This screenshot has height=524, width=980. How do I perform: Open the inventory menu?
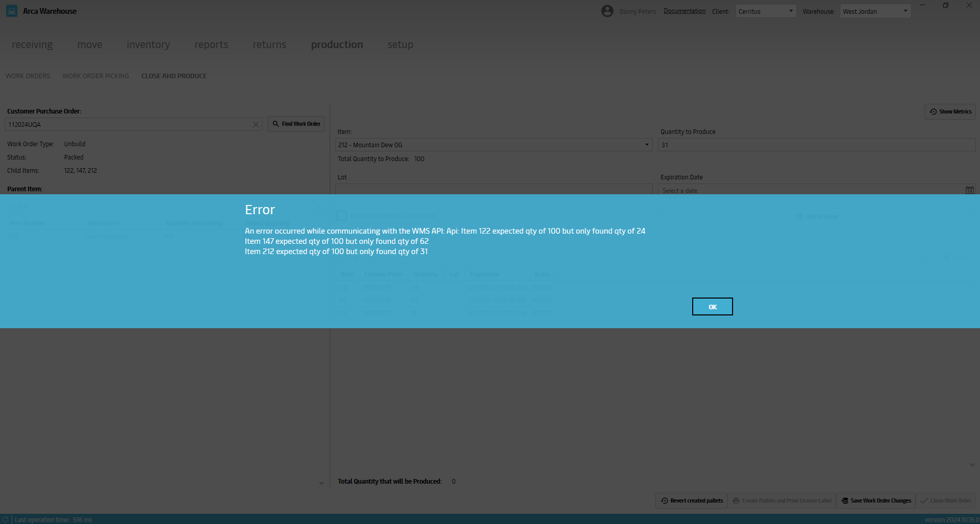tap(148, 45)
